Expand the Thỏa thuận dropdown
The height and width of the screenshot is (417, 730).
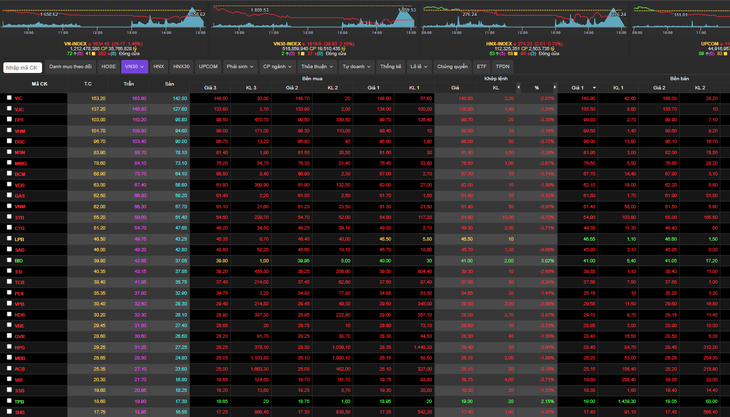click(x=317, y=67)
